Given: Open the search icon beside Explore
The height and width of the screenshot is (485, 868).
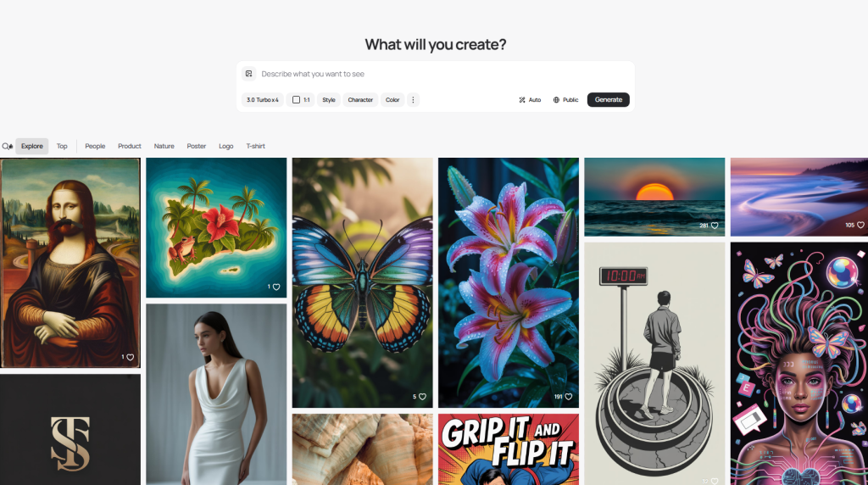Looking at the screenshot, I should (x=7, y=146).
